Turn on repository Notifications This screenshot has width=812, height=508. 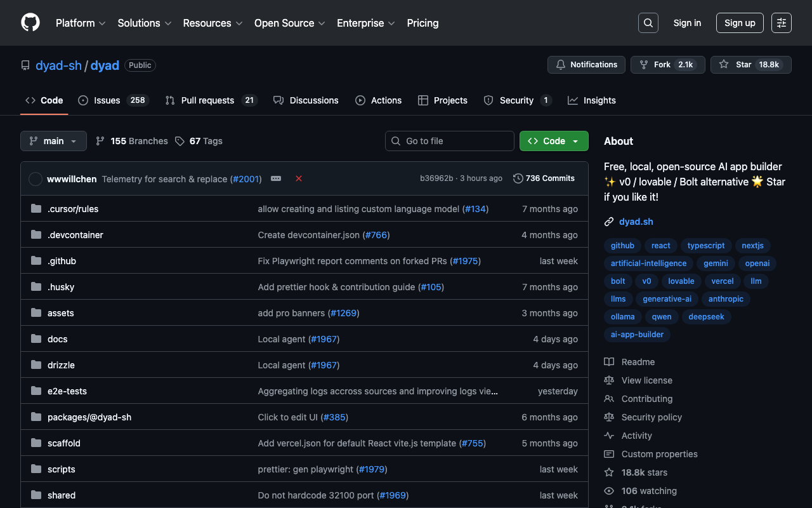586,65
